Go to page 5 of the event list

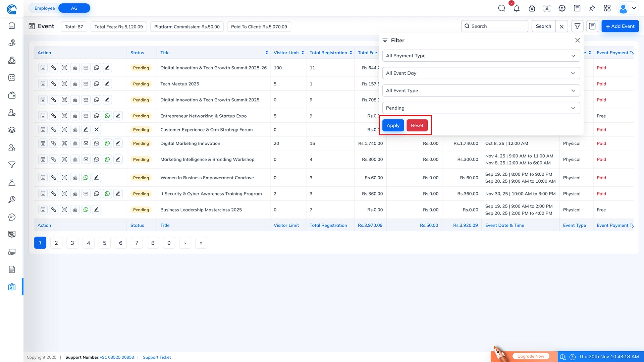104,242
